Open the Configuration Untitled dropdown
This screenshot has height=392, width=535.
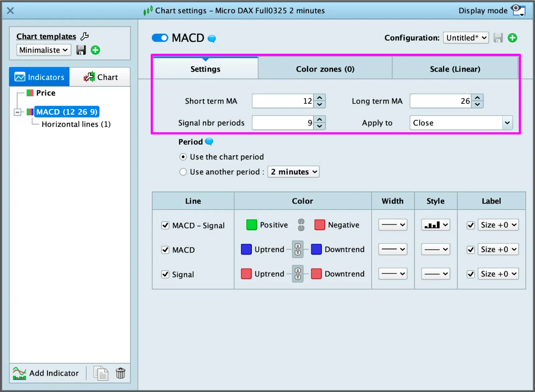[466, 38]
